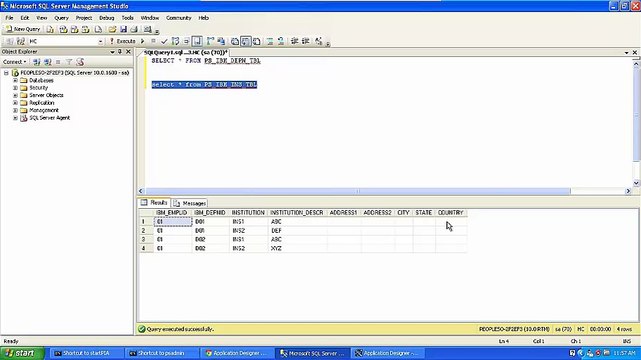Expand the Databases folder

click(16, 80)
